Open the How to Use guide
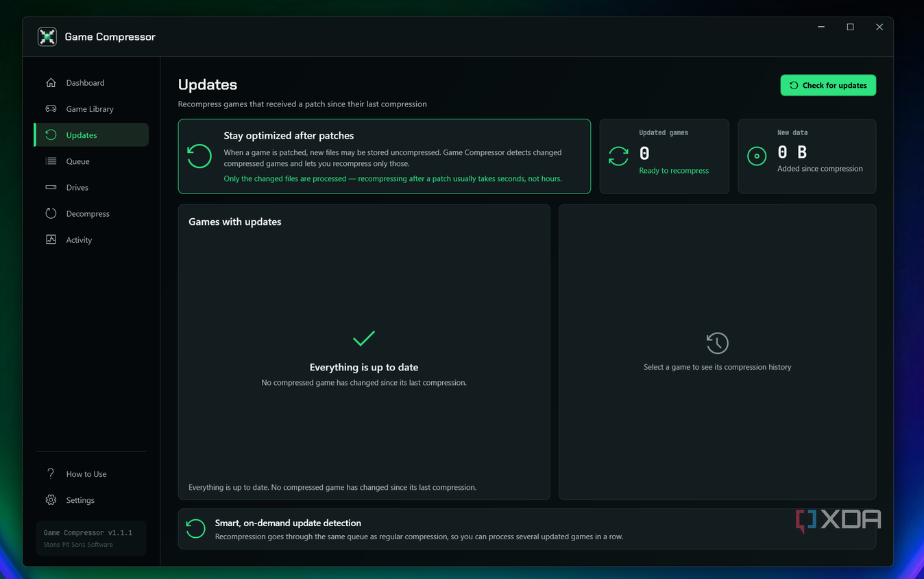Screen dimensions: 924x579 tap(91, 473)
